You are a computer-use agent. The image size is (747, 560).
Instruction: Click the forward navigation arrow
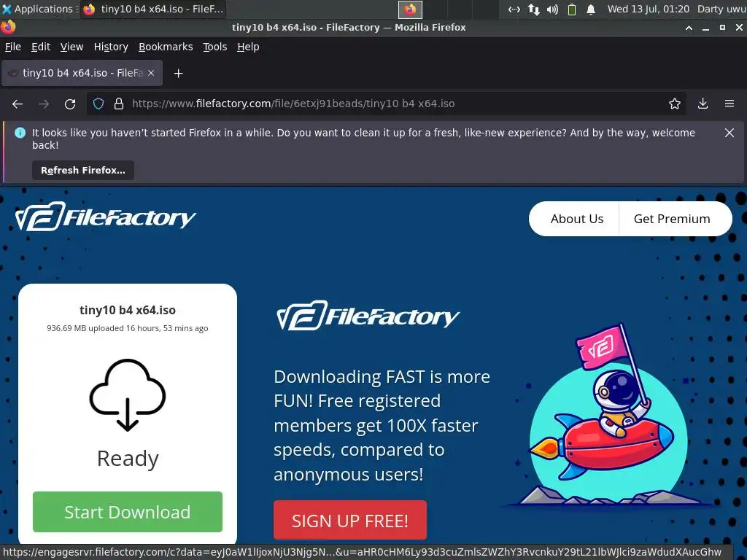(44, 104)
